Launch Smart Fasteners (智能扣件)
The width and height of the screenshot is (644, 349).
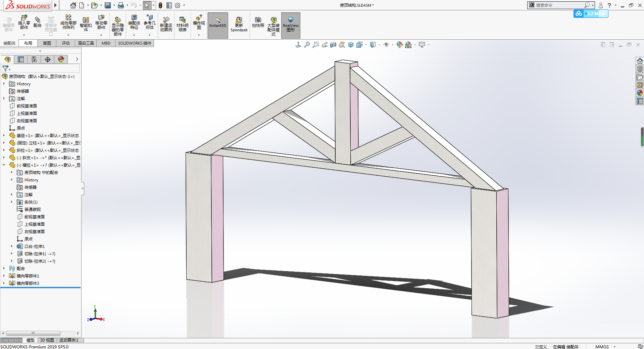[x=86, y=24]
